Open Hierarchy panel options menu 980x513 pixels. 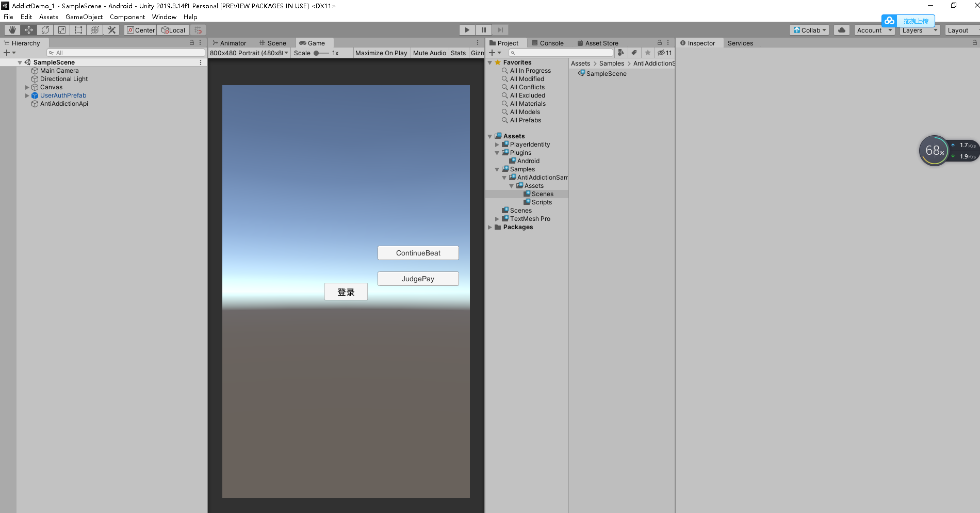pyautogui.click(x=201, y=43)
